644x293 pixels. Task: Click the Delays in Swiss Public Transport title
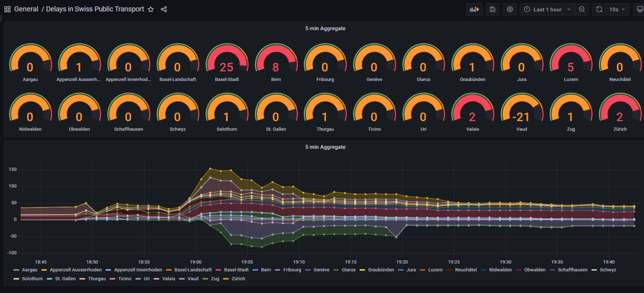coord(94,9)
